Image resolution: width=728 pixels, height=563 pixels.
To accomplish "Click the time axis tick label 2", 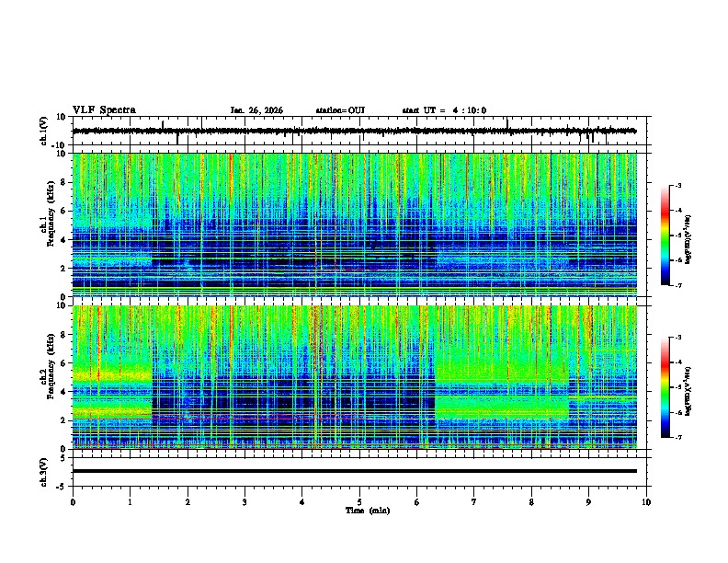I will point(188,502).
